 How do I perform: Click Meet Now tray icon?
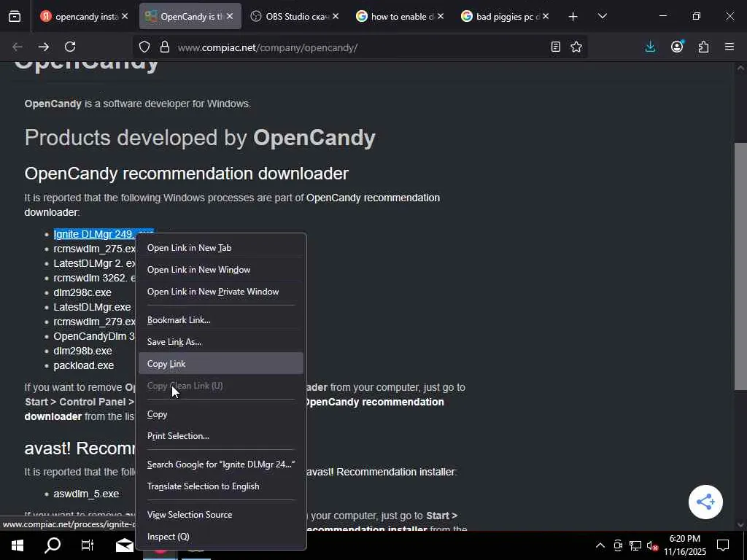[618, 545]
